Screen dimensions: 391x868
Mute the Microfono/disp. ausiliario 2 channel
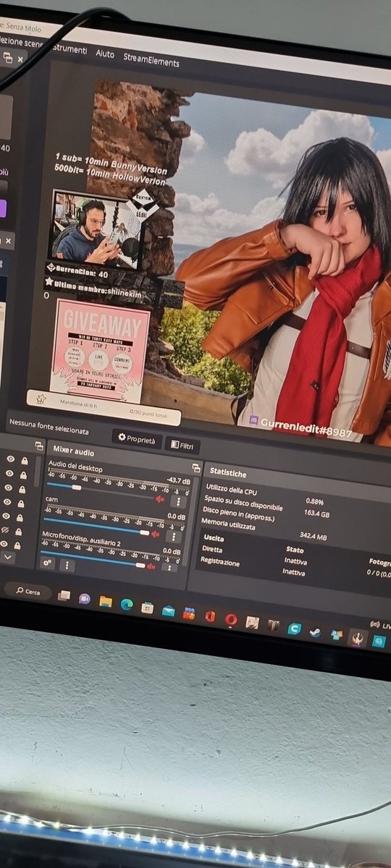151,566
